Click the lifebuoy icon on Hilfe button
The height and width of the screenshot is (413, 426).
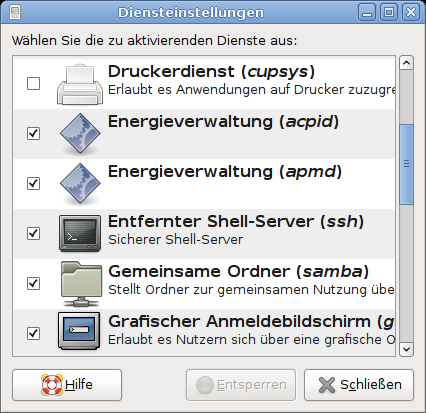[x=52, y=385]
